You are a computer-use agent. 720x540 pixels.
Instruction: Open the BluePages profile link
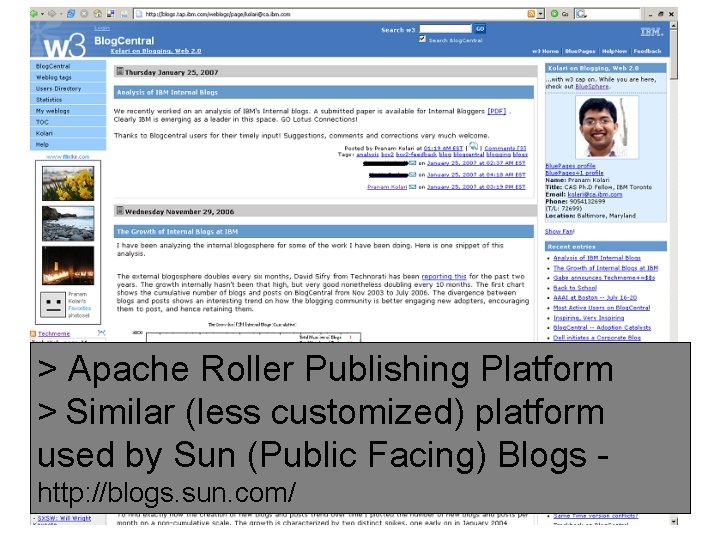point(570,166)
